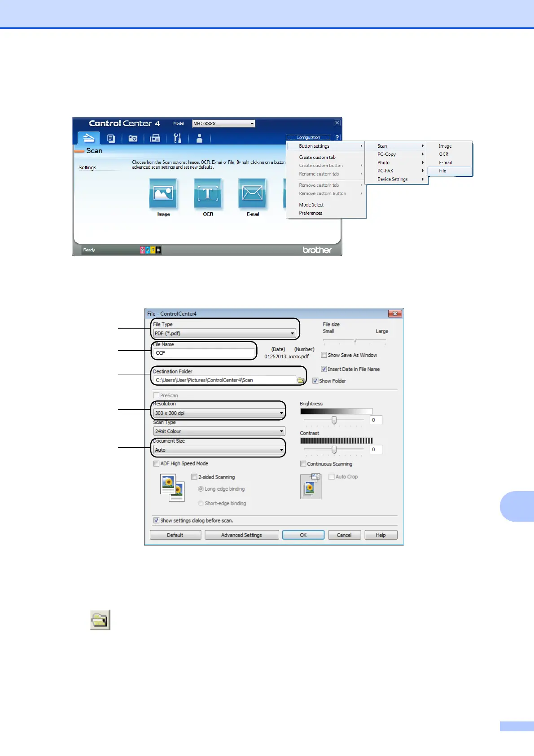Click the File size slider
Viewport: 534px width, 756px height.
[355, 341]
